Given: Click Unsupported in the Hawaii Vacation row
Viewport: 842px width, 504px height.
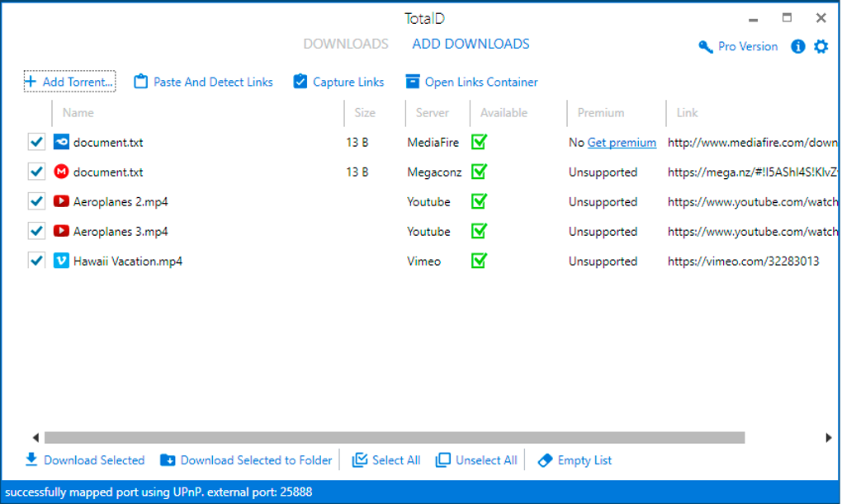Looking at the screenshot, I should point(603,261).
